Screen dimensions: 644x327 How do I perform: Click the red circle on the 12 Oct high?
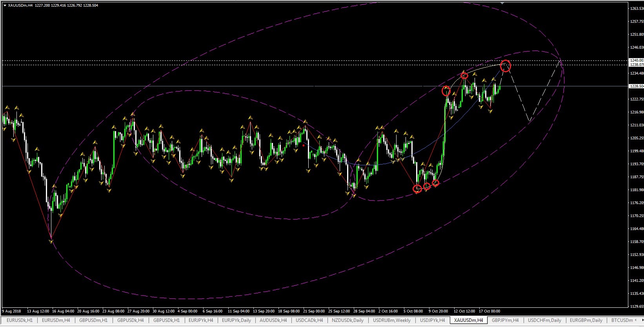[x=464, y=75]
